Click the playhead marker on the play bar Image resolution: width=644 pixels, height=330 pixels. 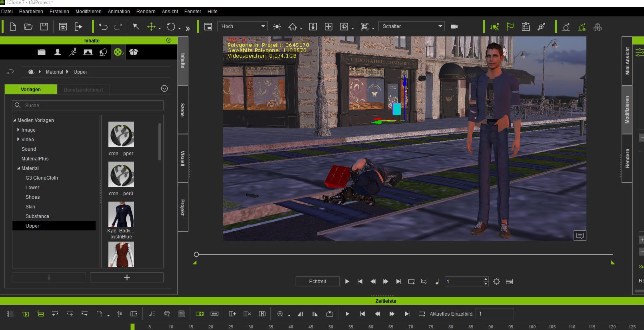(196, 254)
